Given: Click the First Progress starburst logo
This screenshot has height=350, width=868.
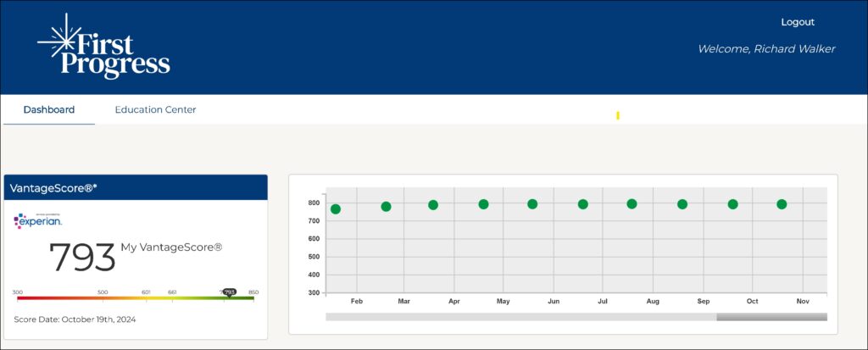Looking at the screenshot, I should [103, 47].
